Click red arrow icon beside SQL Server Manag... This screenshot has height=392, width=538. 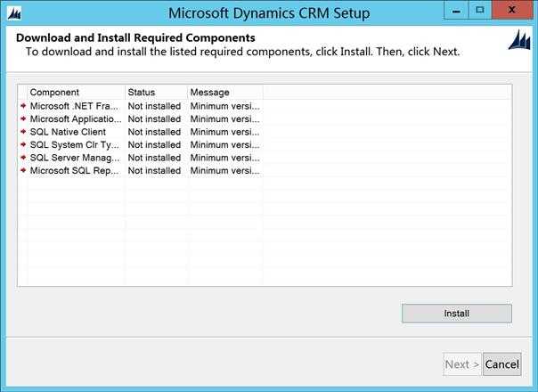(x=23, y=158)
